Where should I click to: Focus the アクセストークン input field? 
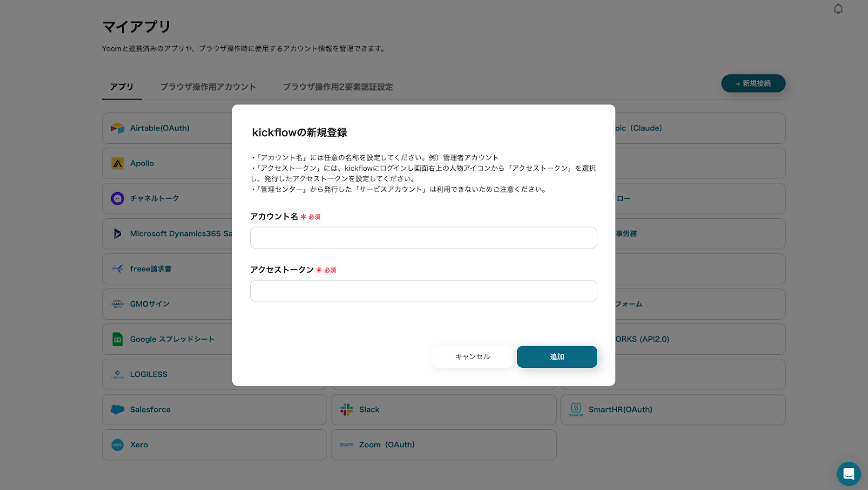(424, 291)
